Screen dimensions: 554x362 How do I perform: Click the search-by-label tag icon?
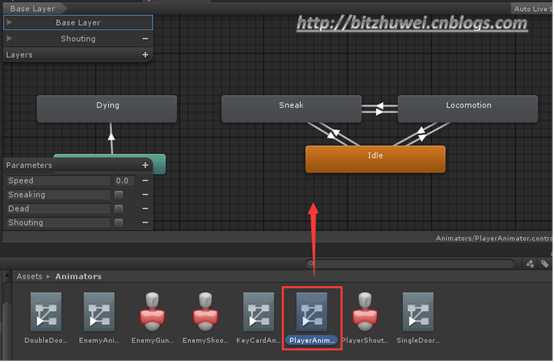[544, 264]
